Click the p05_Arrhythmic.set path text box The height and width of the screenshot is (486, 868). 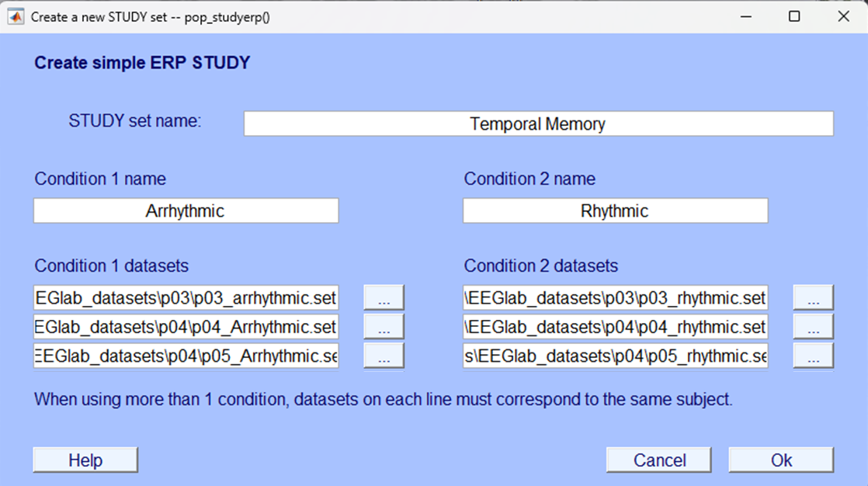[186, 356]
